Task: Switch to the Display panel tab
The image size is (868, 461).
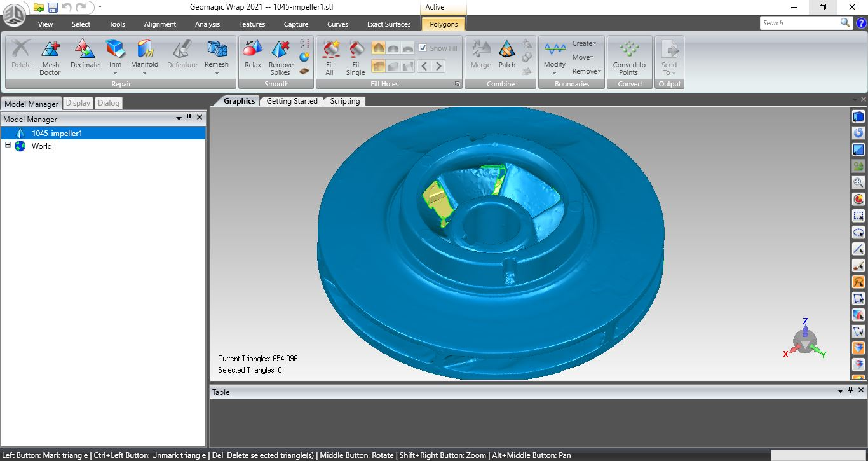Action: tap(78, 103)
